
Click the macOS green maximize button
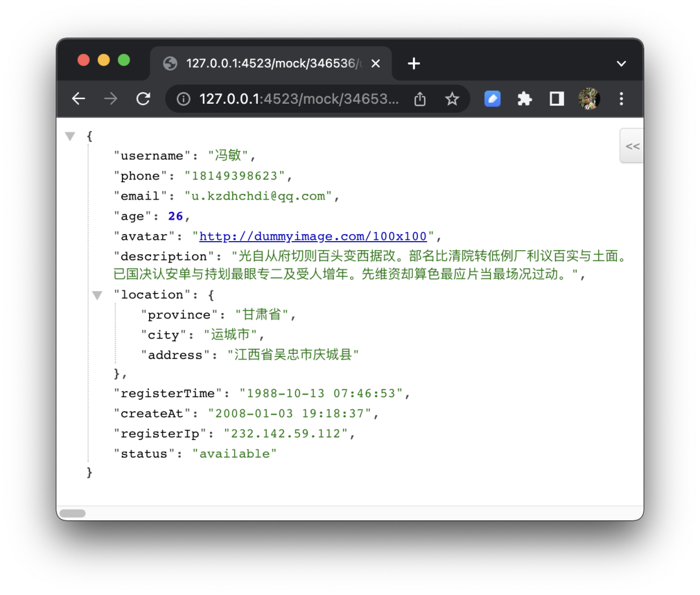coord(124,60)
